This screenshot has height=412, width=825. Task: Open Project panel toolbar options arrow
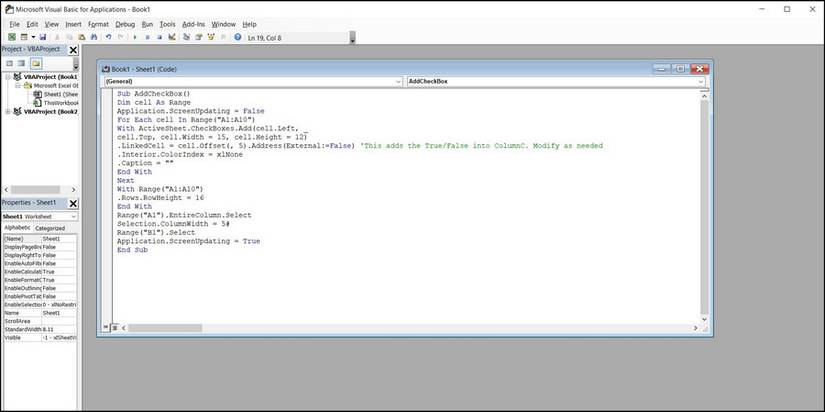pyautogui.click(x=76, y=64)
